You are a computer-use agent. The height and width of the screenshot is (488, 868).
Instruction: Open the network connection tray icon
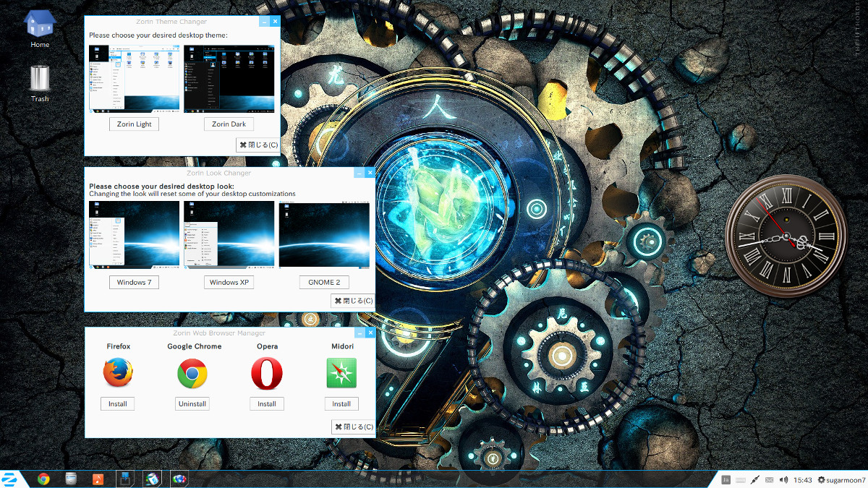pyautogui.click(x=755, y=479)
